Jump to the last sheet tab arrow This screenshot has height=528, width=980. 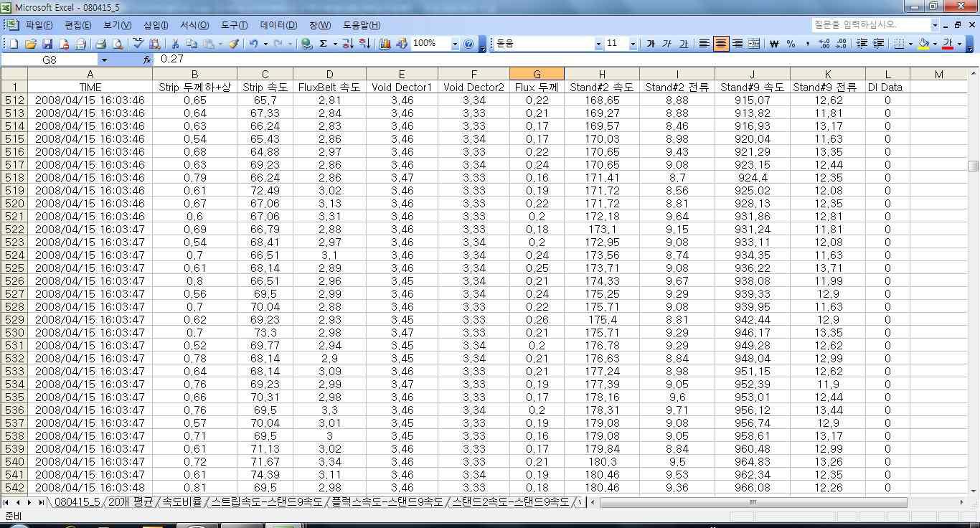tap(41, 502)
